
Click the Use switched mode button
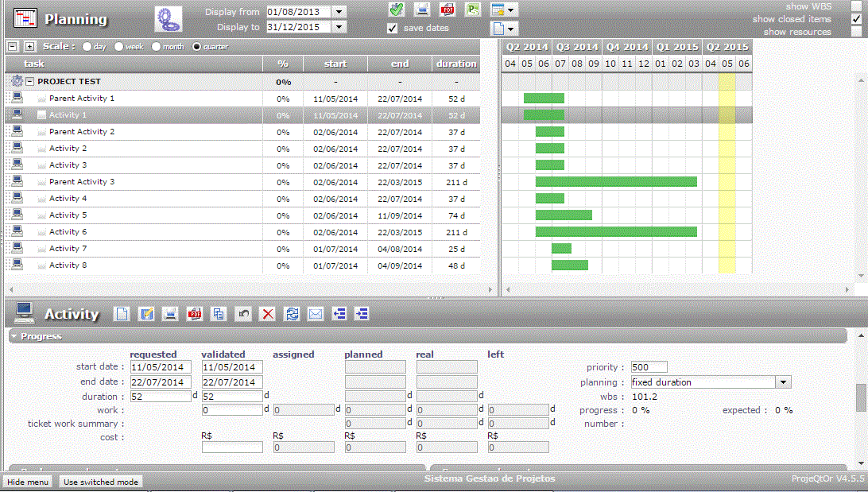101,482
